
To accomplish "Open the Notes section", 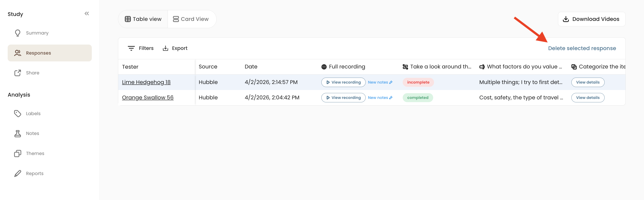I will pos(49,133).
